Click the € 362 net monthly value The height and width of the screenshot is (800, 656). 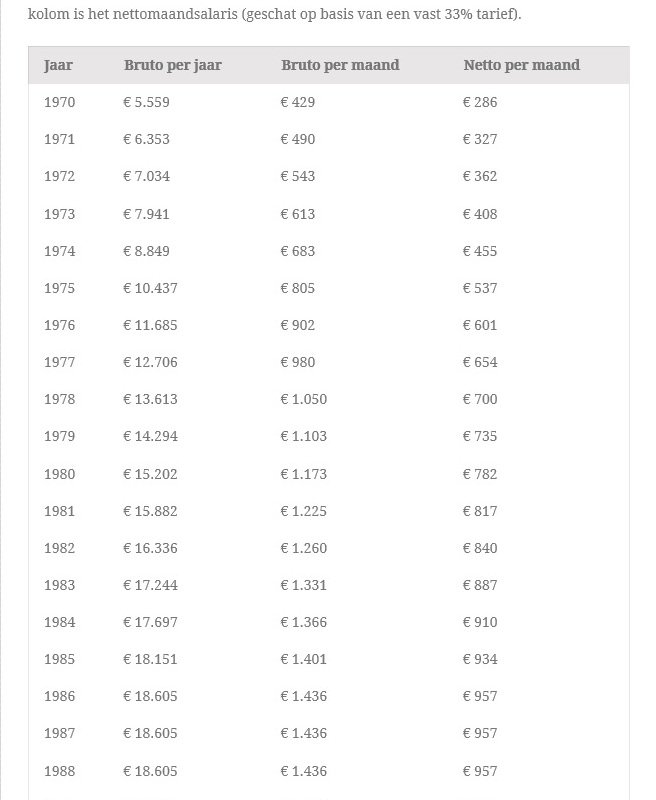pyautogui.click(x=480, y=176)
